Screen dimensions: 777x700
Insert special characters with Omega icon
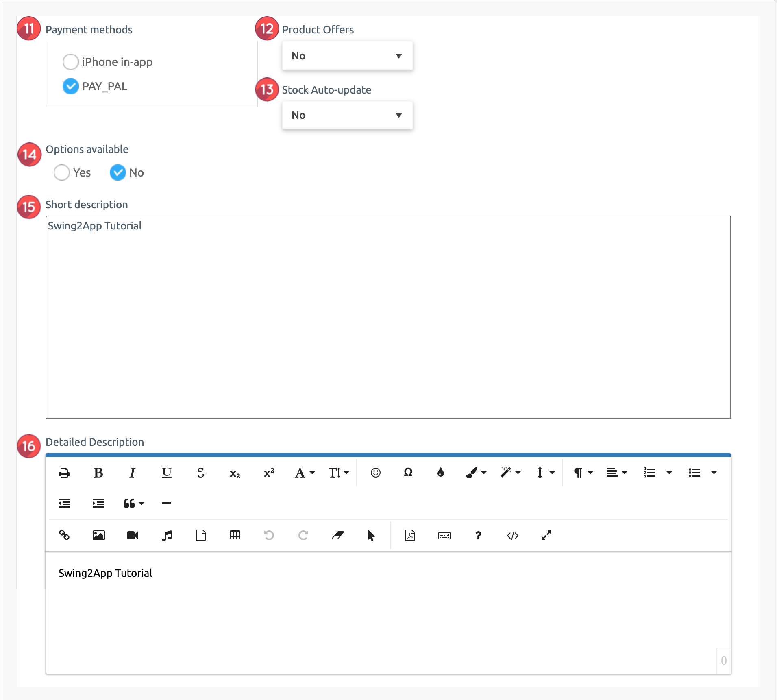coord(408,473)
